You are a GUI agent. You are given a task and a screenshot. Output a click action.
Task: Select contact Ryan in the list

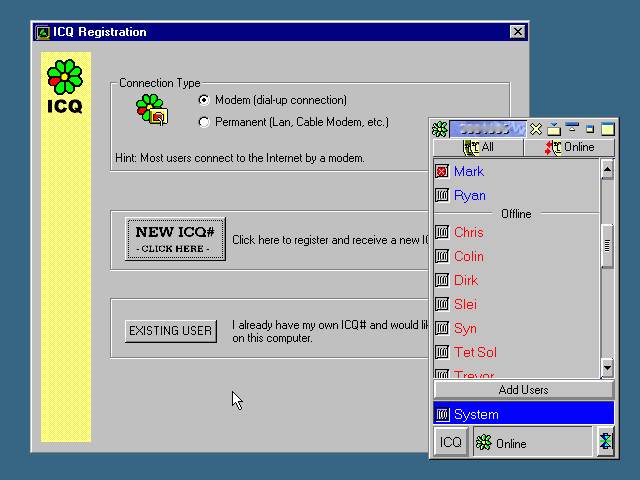(469, 196)
